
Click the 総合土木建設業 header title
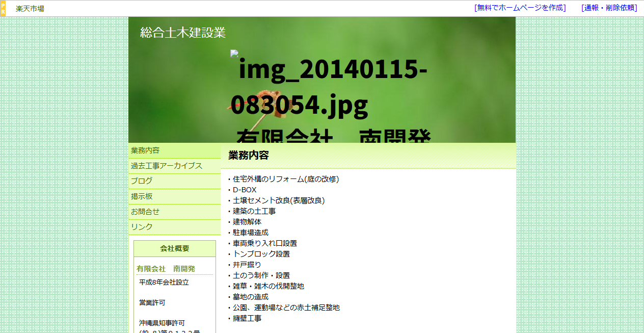coord(183,32)
